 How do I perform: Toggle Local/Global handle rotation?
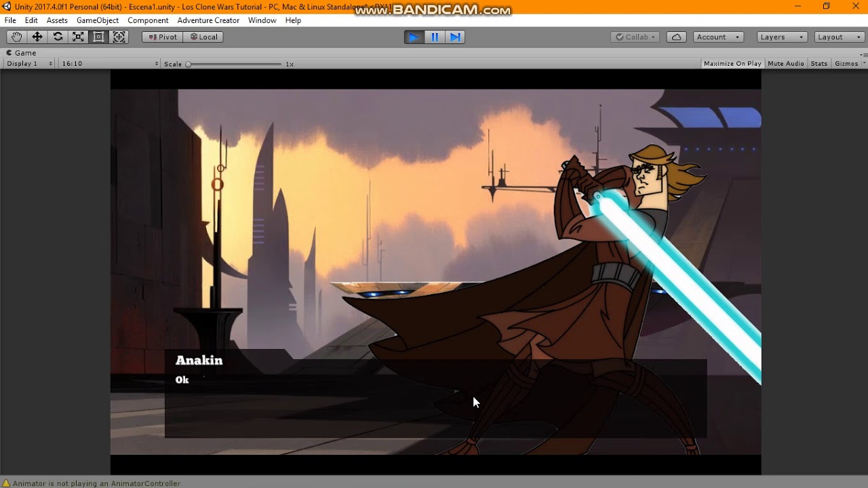(203, 37)
